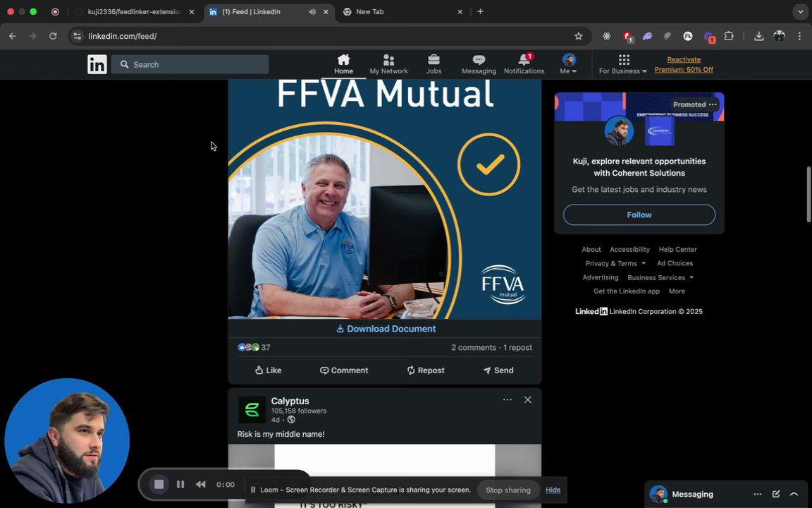
Task: Expand the Me profile menu
Action: pos(568,64)
